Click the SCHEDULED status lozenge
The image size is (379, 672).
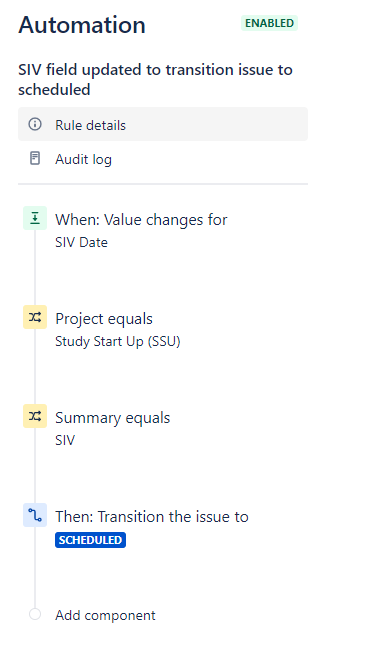pyautogui.click(x=90, y=540)
